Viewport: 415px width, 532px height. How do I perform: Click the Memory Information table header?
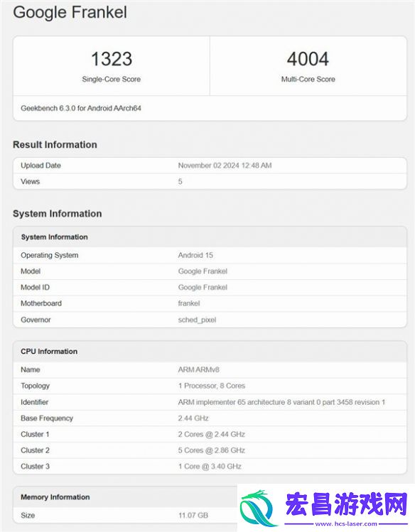coord(55,497)
